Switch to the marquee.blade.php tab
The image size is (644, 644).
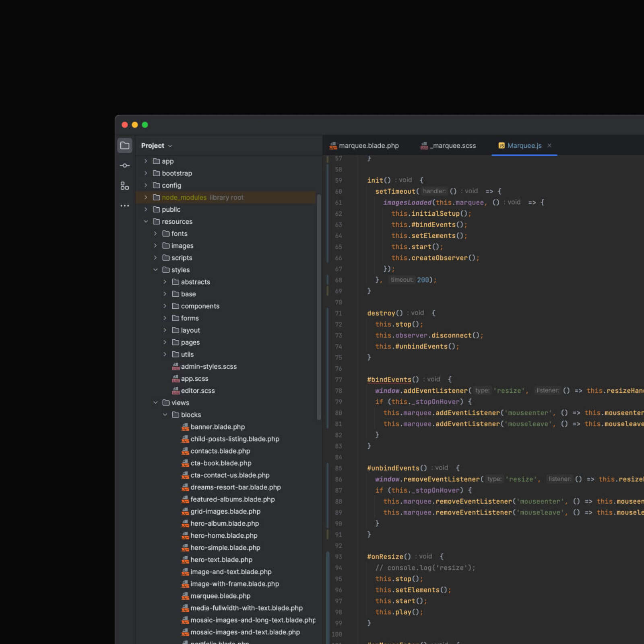click(x=368, y=146)
